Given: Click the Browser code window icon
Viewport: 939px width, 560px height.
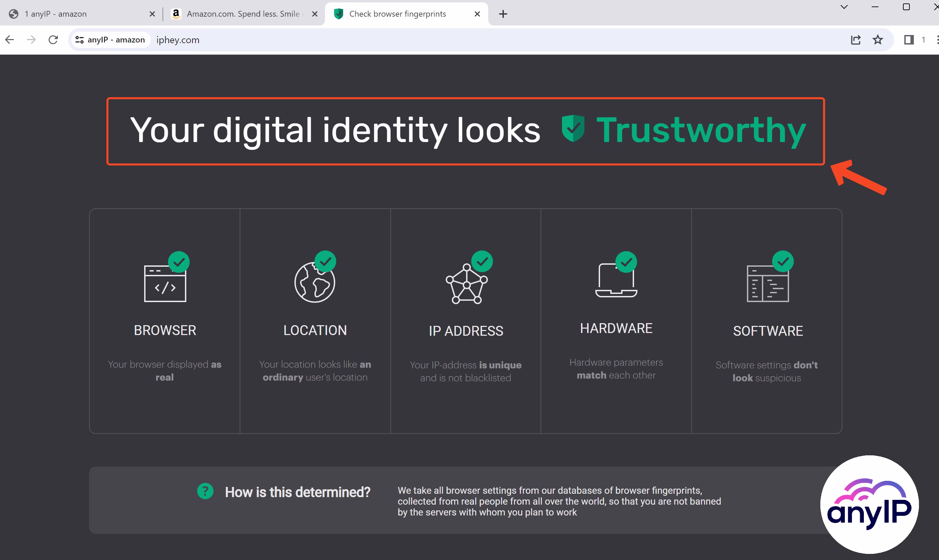Looking at the screenshot, I should coord(165,283).
